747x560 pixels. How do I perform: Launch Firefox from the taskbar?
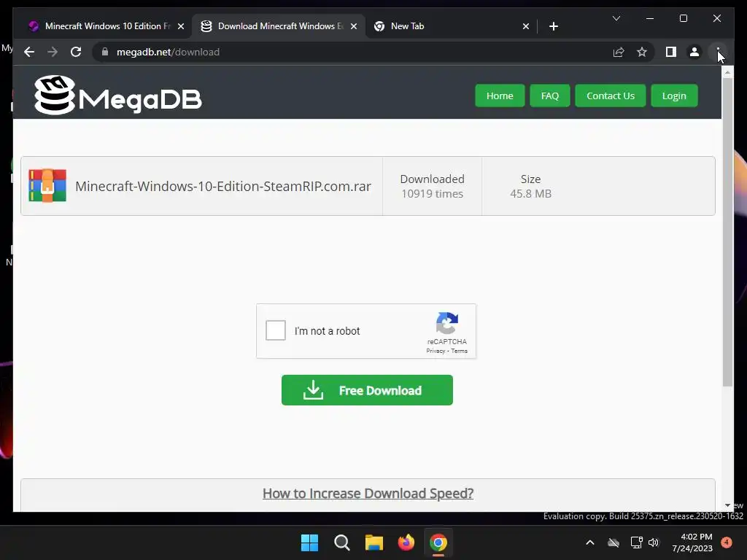(x=406, y=542)
